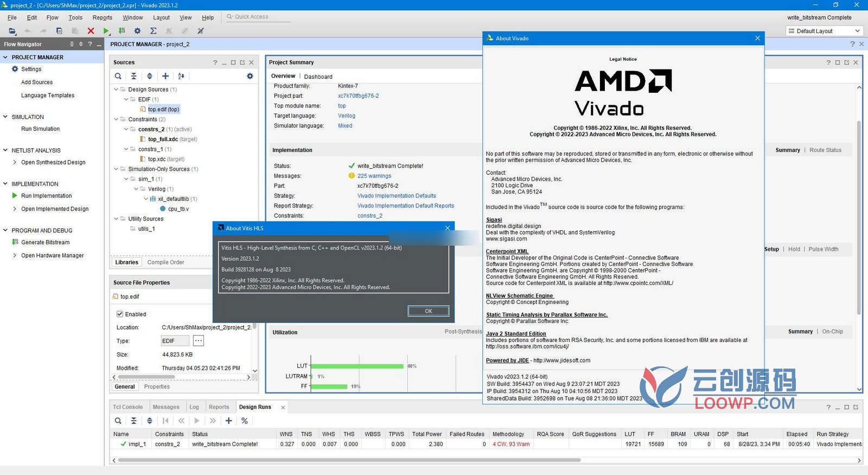Click Run Implementation in Flow Navigator
This screenshot has height=475, width=868.
pos(46,196)
